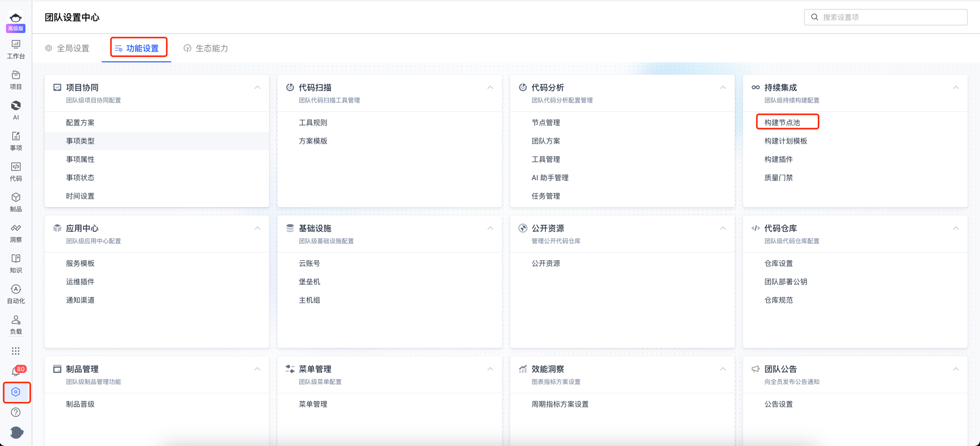This screenshot has width=980, height=446.
Task: Collapse the 基础设施 section
Action: tap(490, 229)
